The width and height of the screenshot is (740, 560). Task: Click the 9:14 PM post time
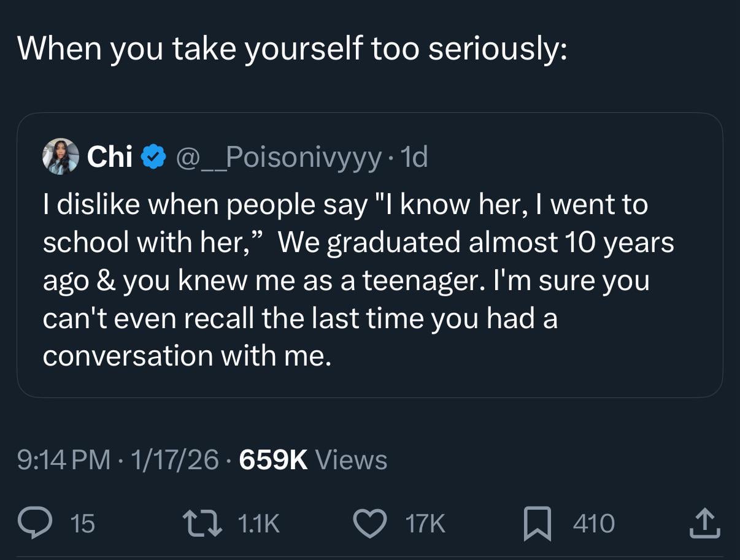coord(64,459)
